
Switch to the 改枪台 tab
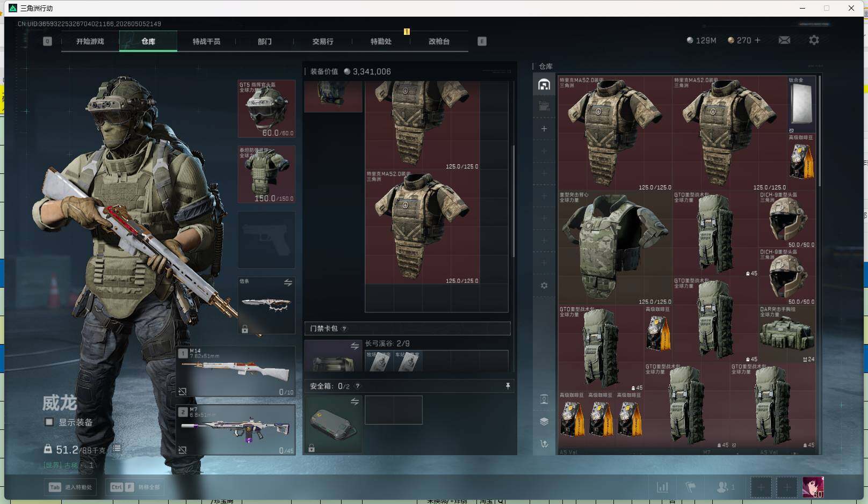click(439, 41)
